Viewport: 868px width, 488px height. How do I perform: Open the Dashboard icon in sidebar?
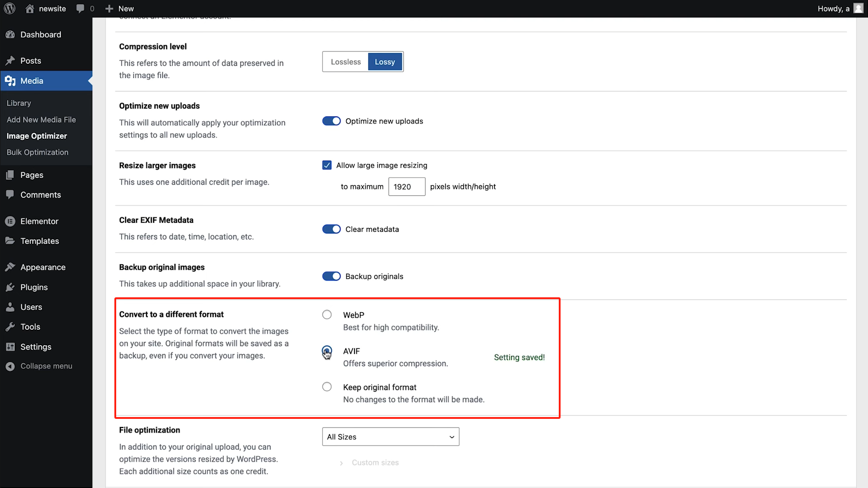pyautogui.click(x=10, y=35)
